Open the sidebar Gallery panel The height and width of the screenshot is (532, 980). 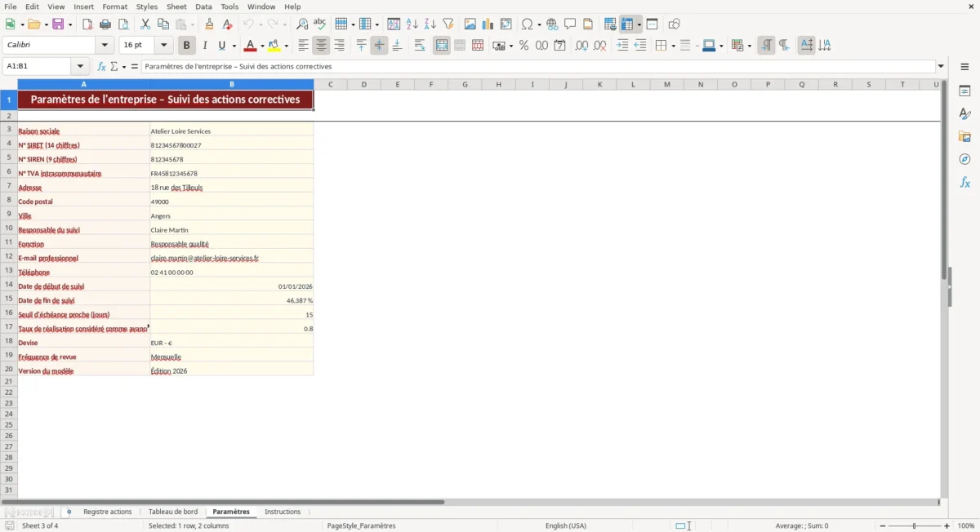click(964, 136)
